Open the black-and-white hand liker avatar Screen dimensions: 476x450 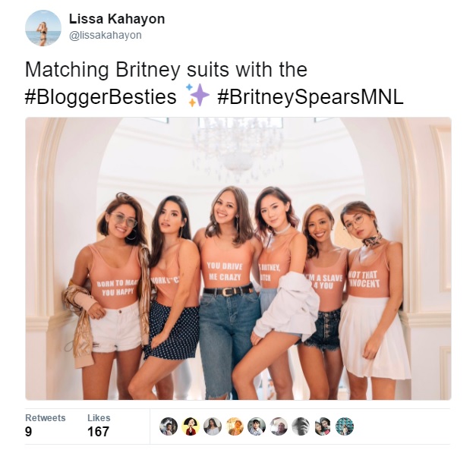coord(301,426)
